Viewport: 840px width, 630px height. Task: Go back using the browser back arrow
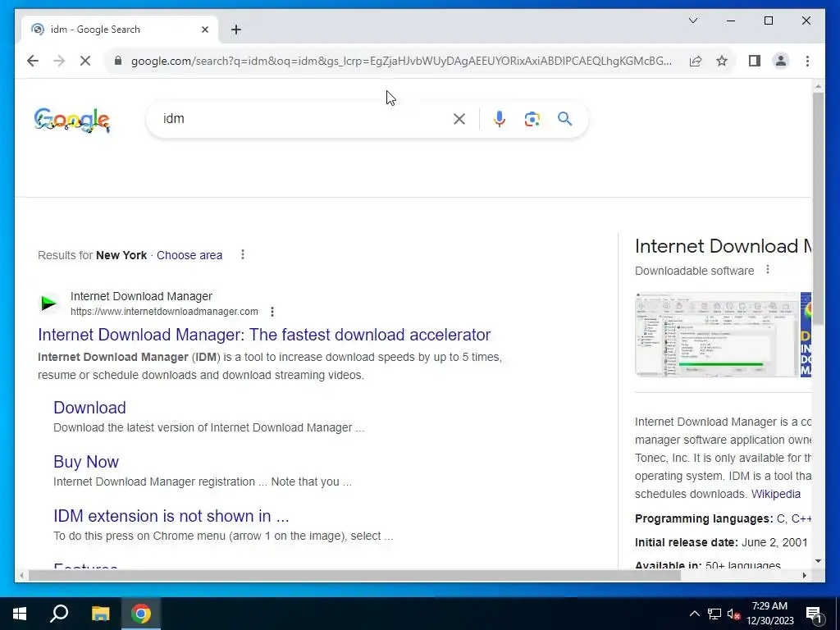pyautogui.click(x=33, y=61)
